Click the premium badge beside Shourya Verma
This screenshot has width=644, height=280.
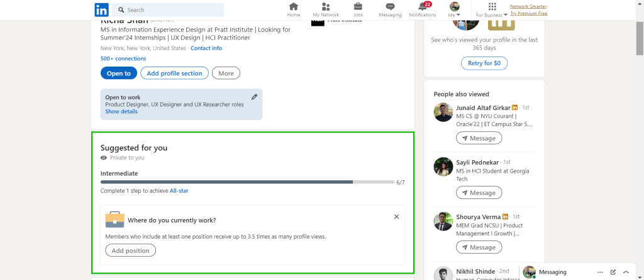(505, 217)
